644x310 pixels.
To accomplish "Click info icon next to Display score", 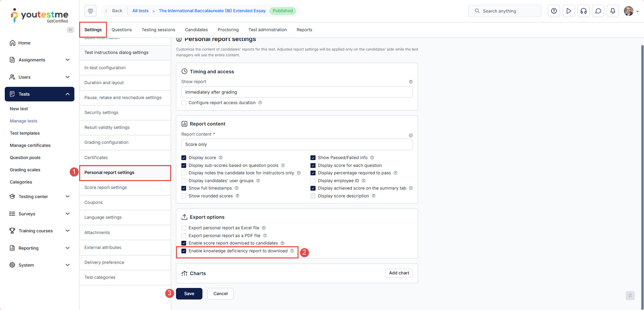I will pyautogui.click(x=220, y=158).
